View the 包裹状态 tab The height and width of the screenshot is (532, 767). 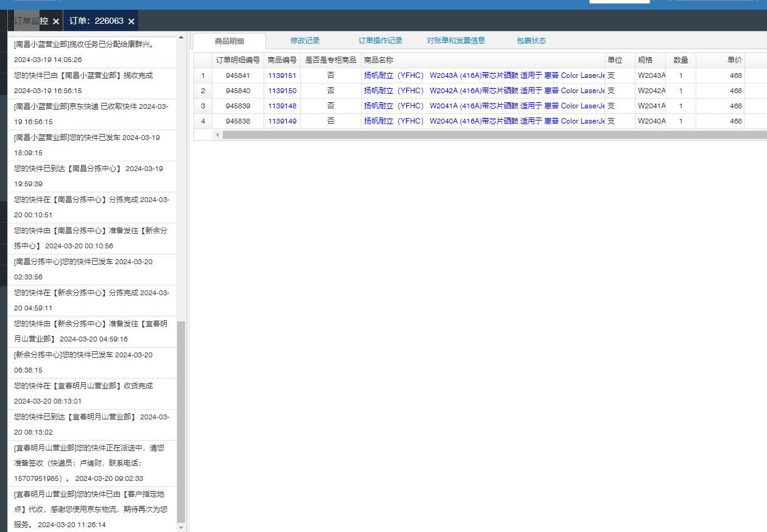(531, 41)
